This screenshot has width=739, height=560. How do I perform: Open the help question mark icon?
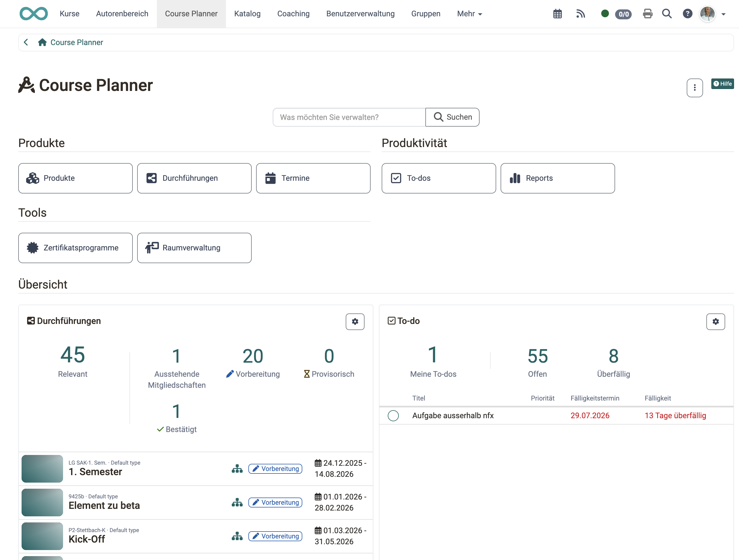pyautogui.click(x=687, y=14)
